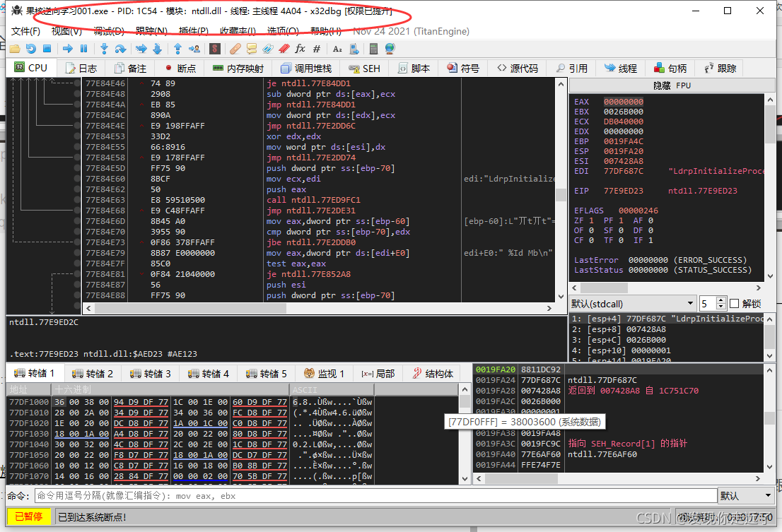Open the 断点 breakpoints tab
Screen dimensions: 782x532
click(180, 68)
